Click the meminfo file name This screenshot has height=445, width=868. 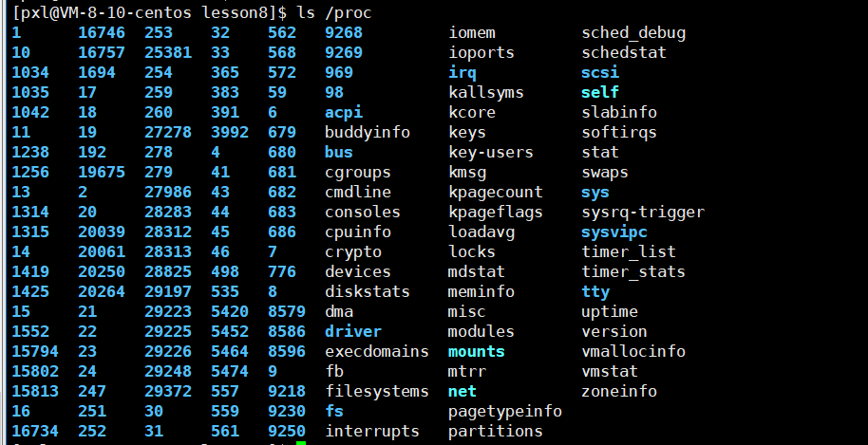[481, 291]
